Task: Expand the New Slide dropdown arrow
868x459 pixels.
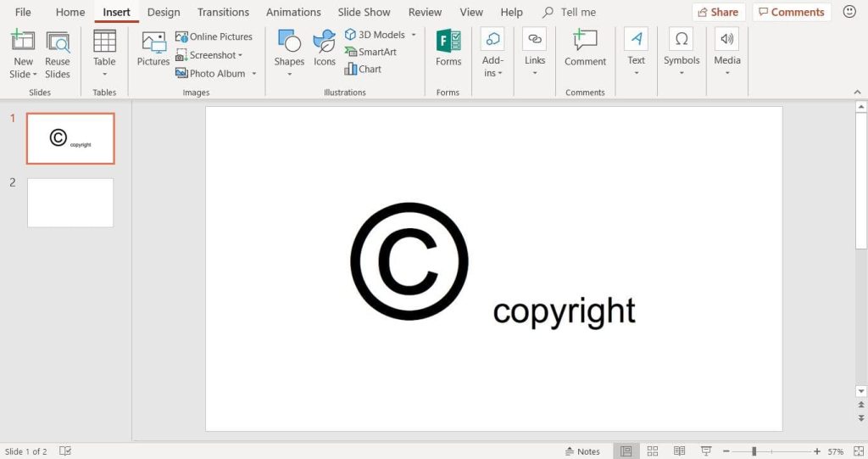Action: click(x=34, y=75)
